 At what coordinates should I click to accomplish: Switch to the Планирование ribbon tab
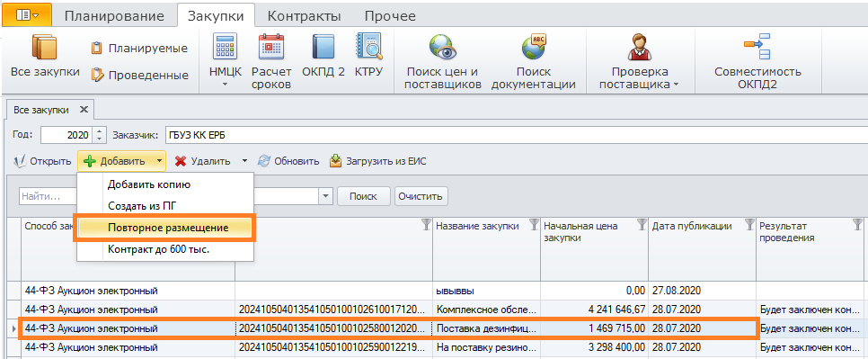coord(115,16)
